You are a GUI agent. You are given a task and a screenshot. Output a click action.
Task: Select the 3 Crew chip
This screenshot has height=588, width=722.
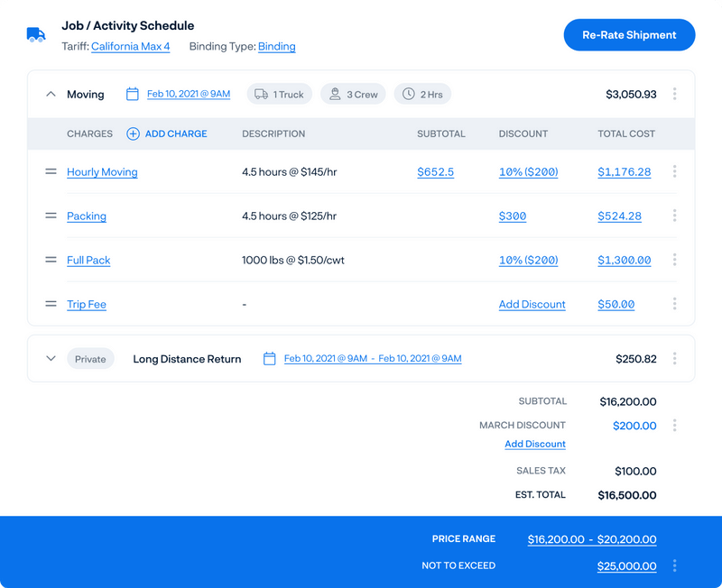tap(353, 94)
